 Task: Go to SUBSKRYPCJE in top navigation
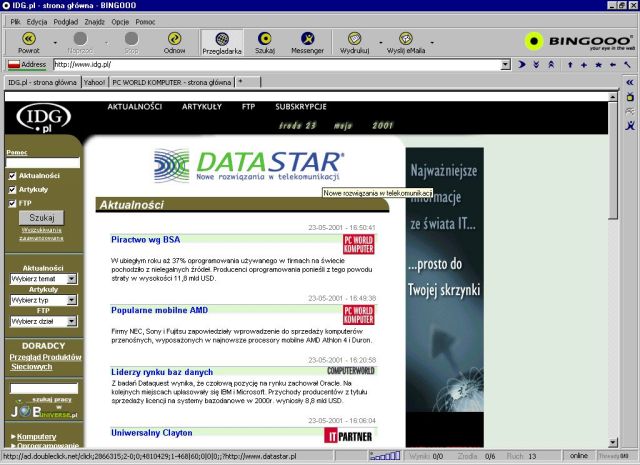[x=301, y=107]
